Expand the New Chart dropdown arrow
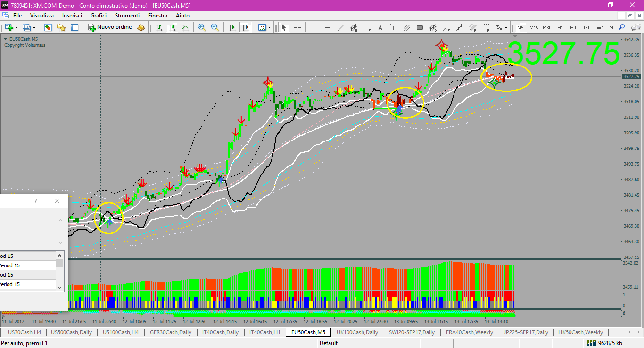The image size is (644, 348). tap(17, 27)
